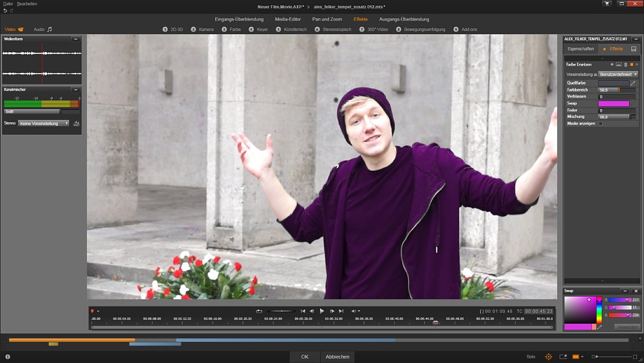
Task: Delete the Farbe Ersetzen effect via trash icon
Action: click(x=625, y=64)
